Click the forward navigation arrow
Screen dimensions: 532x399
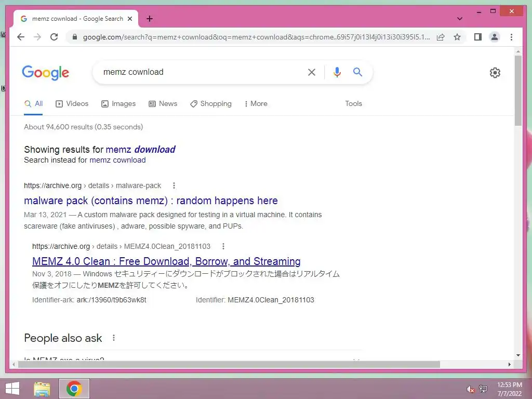(x=37, y=37)
